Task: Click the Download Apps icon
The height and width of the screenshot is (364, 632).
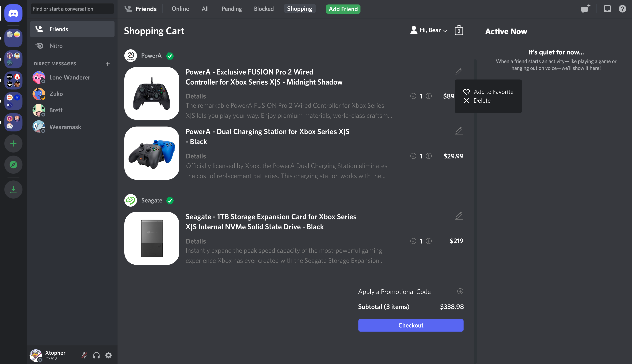Action: tap(13, 190)
